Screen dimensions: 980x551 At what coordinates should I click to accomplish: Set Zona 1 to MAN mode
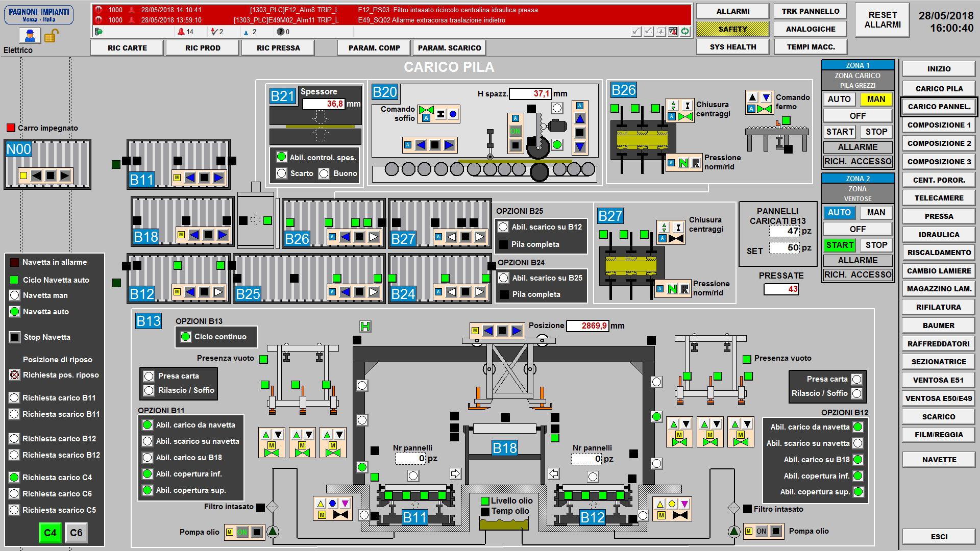[876, 99]
